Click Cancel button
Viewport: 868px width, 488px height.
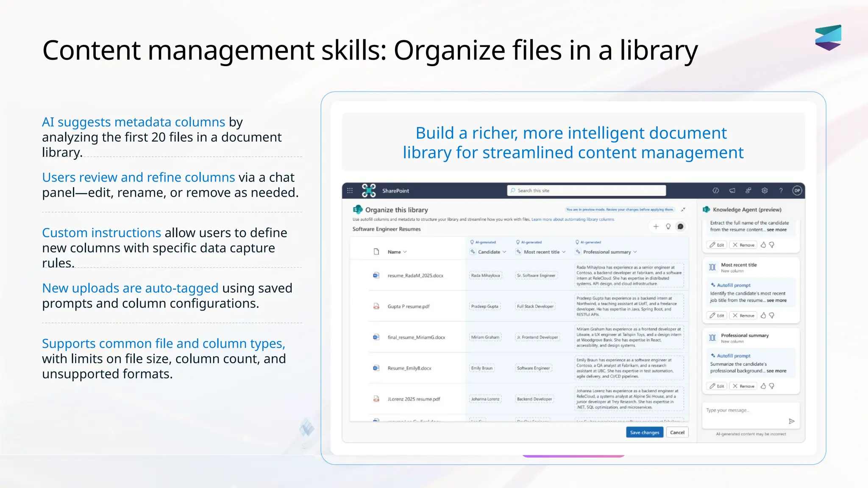[677, 432]
